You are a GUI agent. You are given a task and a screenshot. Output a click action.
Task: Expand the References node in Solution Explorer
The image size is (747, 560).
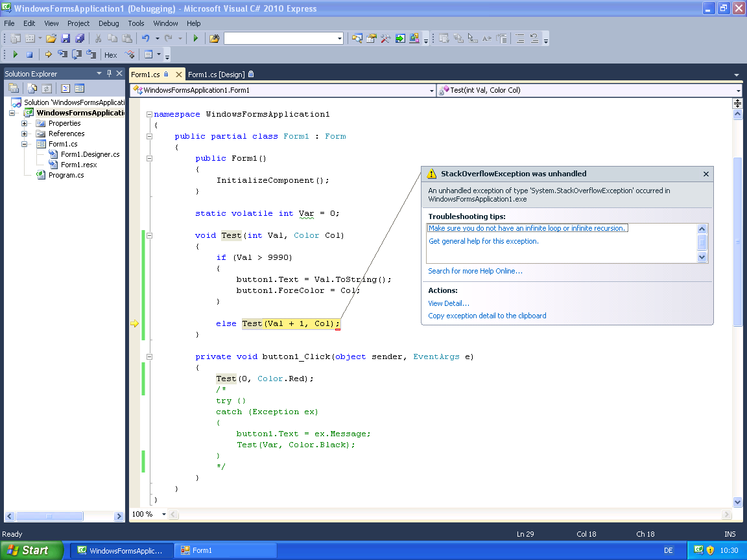point(24,134)
